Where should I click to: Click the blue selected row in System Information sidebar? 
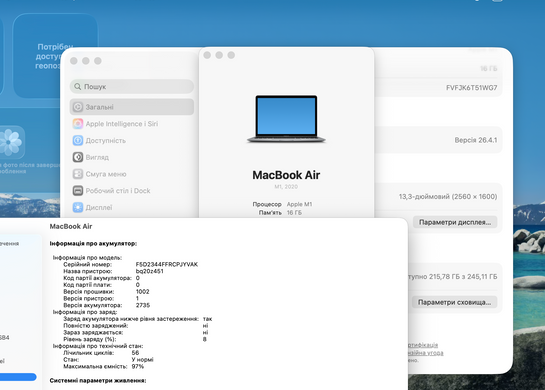(x=18, y=377)
